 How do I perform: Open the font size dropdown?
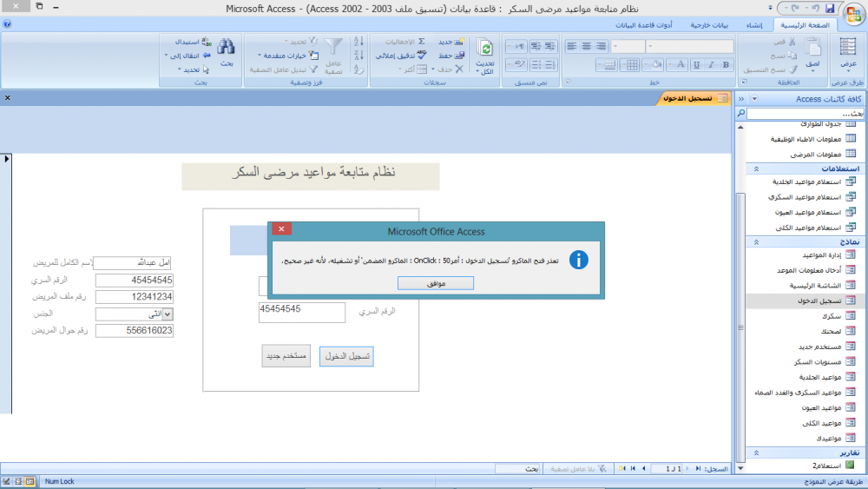[615, 47]
